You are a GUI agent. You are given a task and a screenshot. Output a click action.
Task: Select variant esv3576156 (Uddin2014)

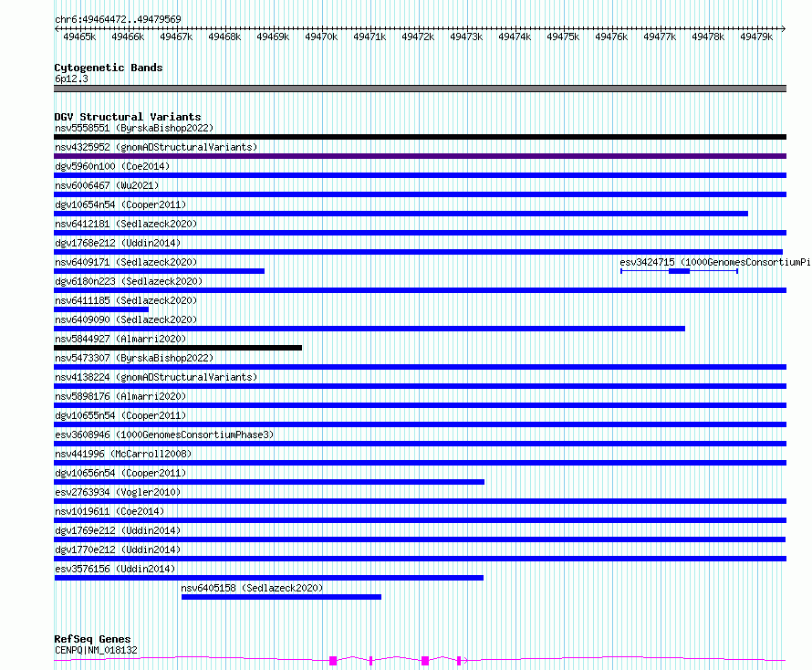(115, 569)
